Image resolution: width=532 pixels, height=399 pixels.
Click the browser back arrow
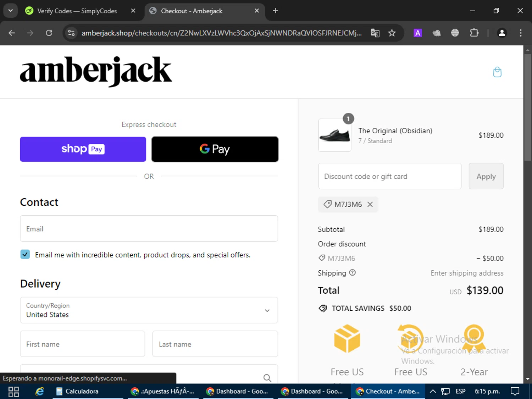pos(12,33)
